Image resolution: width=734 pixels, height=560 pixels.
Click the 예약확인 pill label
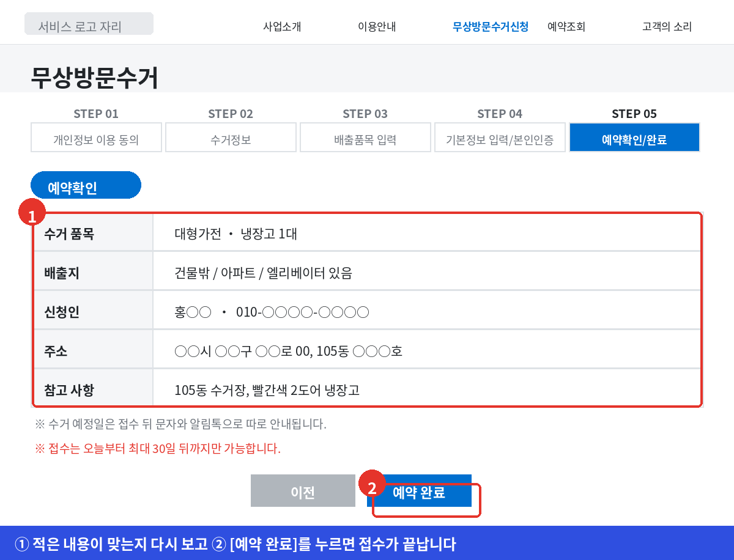[86, 185]
